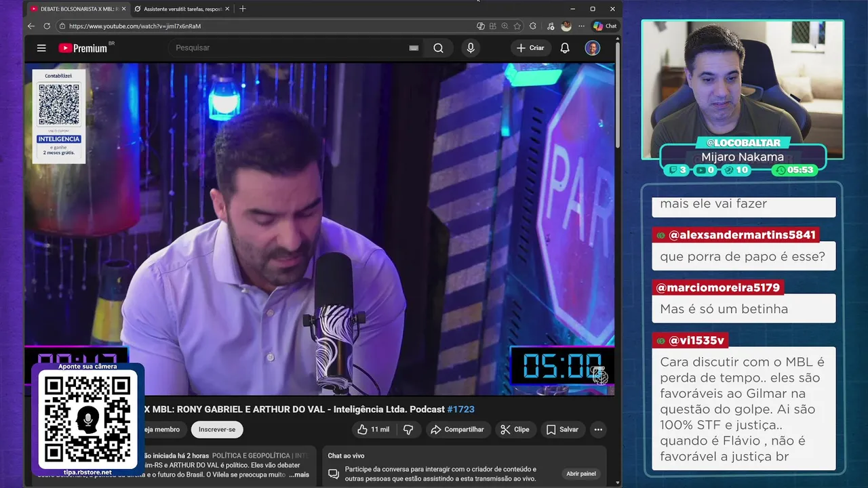
Task: Open browser settings and more menu
Action: [x=581, y=26]
